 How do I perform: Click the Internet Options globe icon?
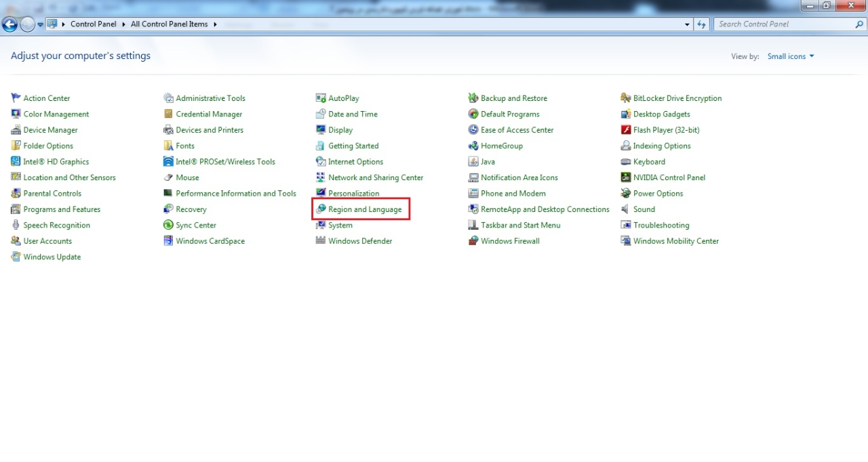(321, 161)
